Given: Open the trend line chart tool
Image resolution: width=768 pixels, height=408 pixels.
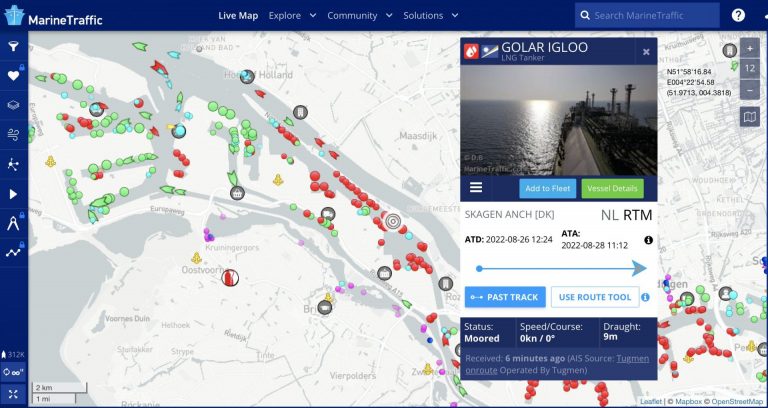Looking at the screenshot, I should 13,252.
